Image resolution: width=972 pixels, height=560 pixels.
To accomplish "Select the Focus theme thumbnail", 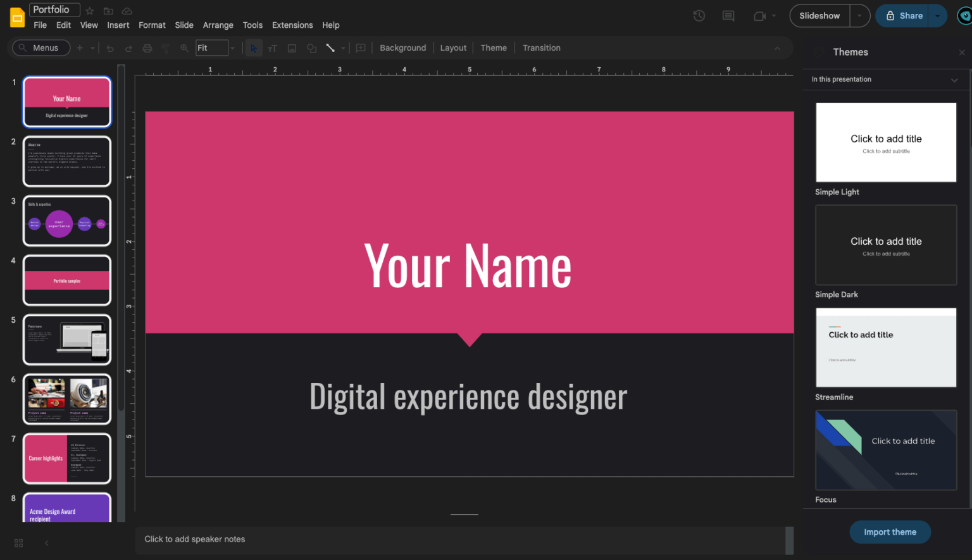I will (885, 450).
